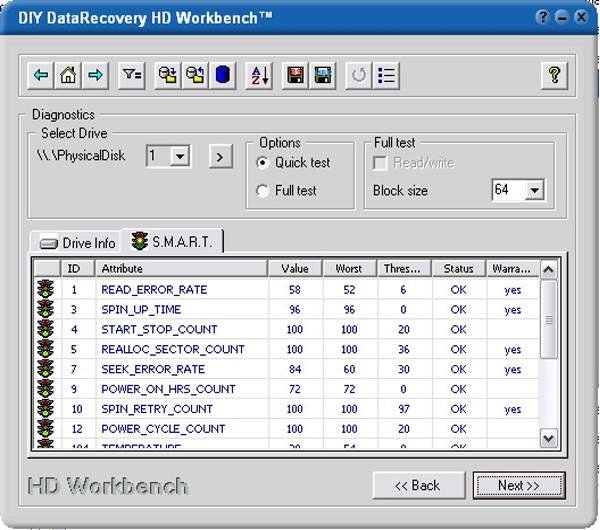
Task: Click the blue cylinder disk icon
Action: tap(222, 75)
